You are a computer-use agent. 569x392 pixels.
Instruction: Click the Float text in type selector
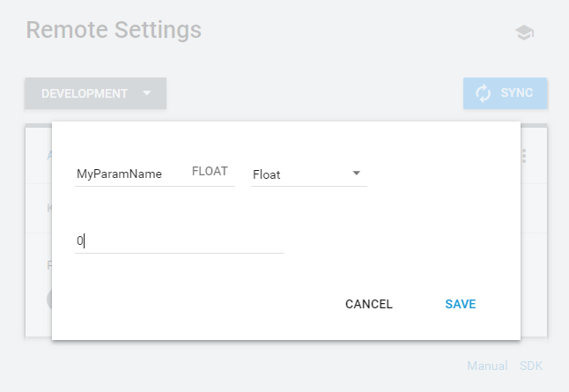pyautogui.click(x=267, y=174)
